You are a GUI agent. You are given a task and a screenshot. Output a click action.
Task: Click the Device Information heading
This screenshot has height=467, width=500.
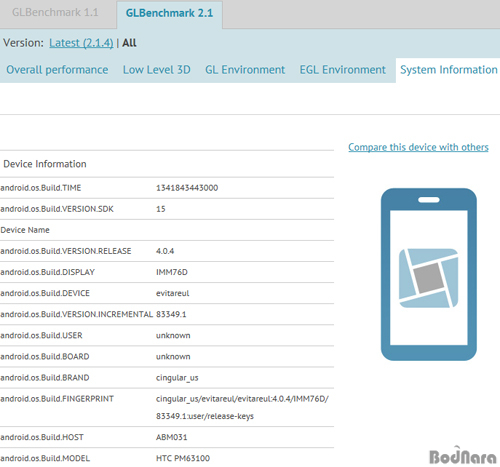point(45,164)
